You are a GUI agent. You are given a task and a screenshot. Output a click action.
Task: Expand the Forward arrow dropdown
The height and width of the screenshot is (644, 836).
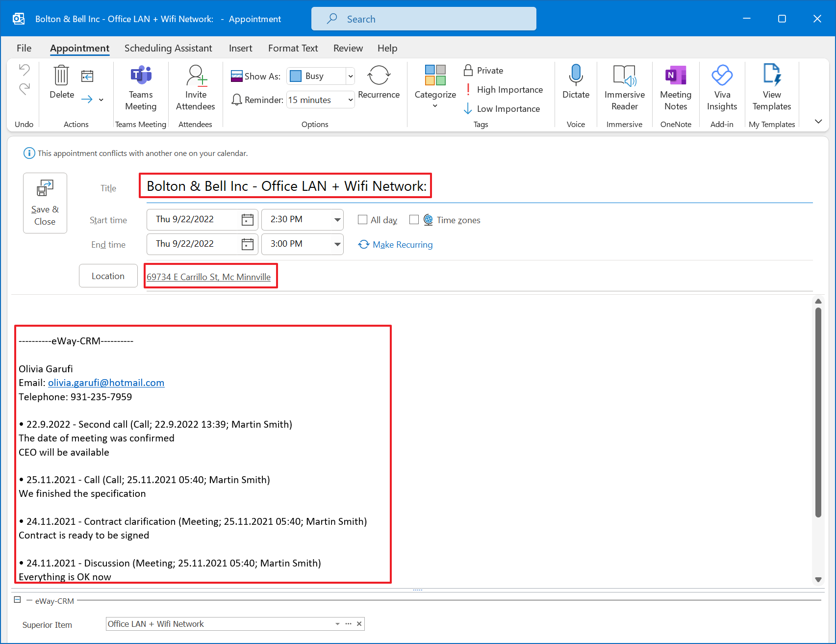[101, 100]
